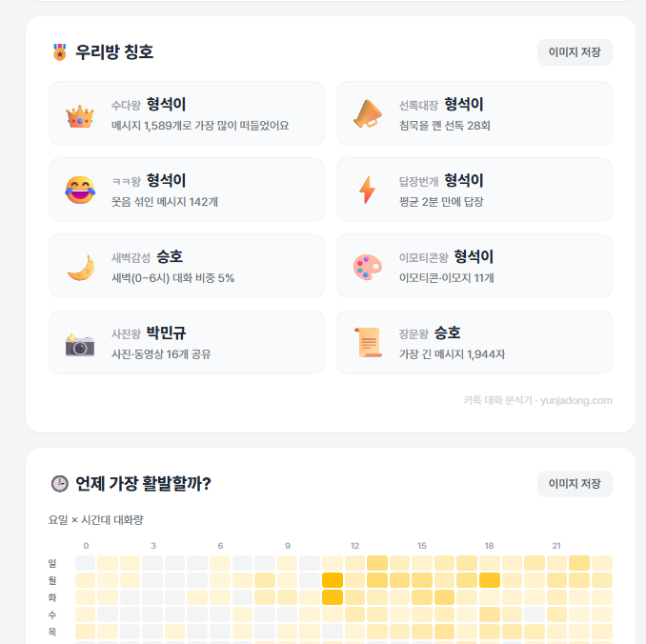Select the Monday 18시 heatmap cell
This screenshot has height=644, width=646.
click(x=490, y=580)
